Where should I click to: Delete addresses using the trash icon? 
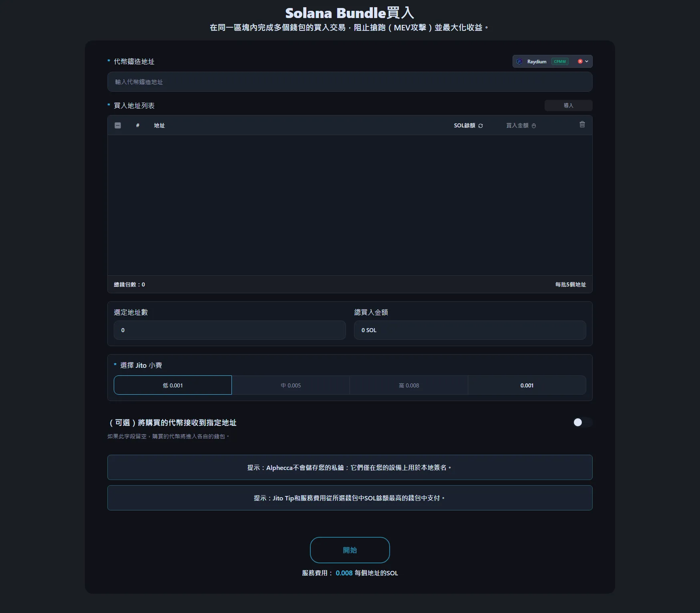coord(582,125)
